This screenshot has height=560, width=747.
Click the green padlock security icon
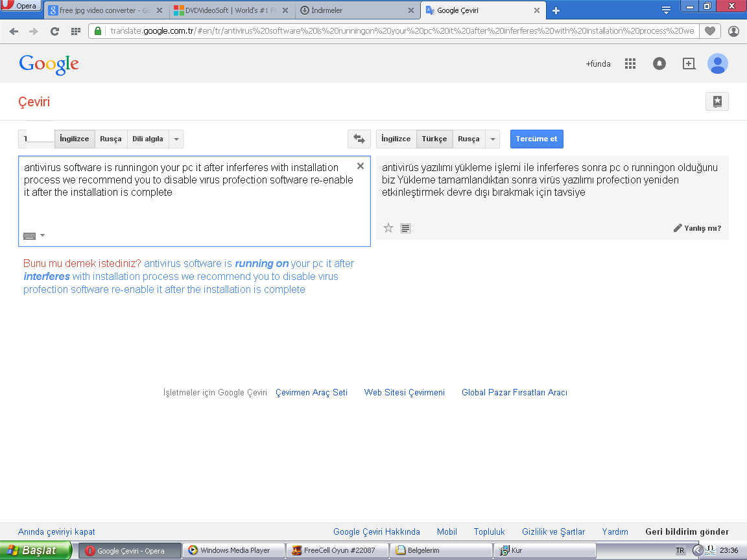98,31
